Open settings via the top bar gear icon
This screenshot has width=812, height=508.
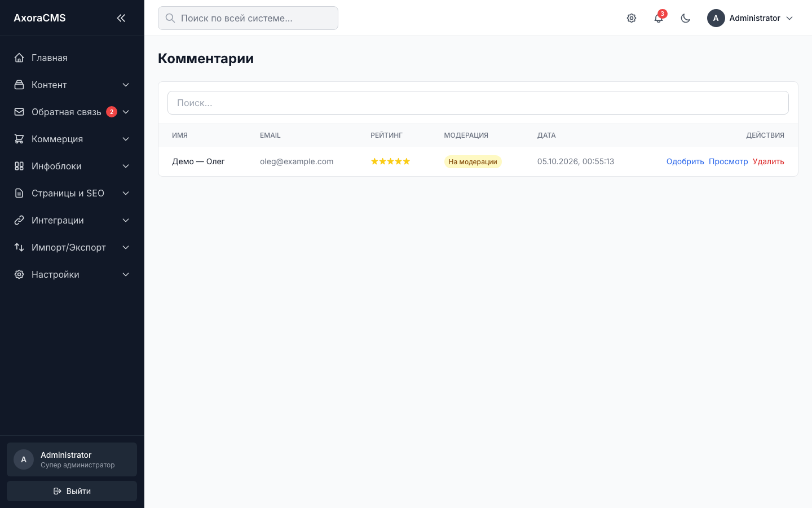coord(632,18)
